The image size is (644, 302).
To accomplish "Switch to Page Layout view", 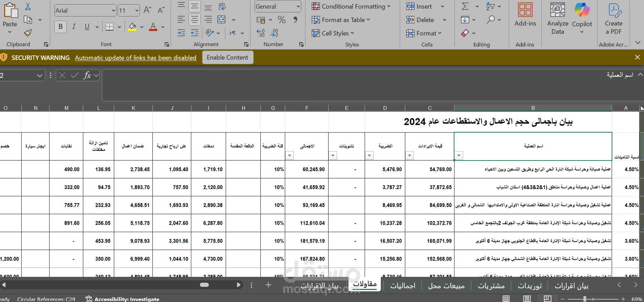I will 527,299.
